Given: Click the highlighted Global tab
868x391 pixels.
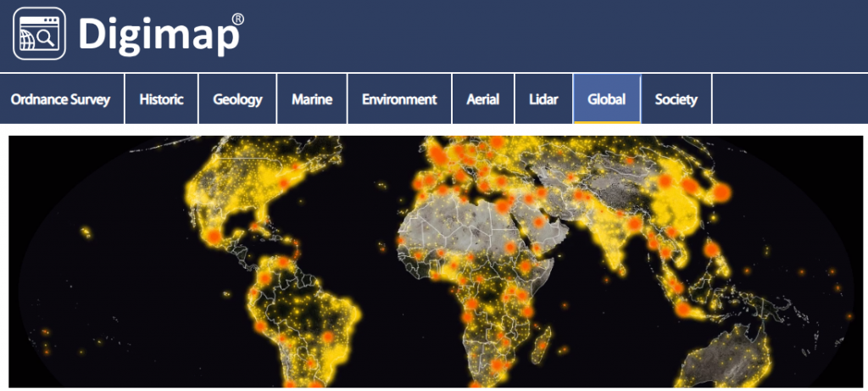Looking at the screenshot, I should tap(606, 99).
